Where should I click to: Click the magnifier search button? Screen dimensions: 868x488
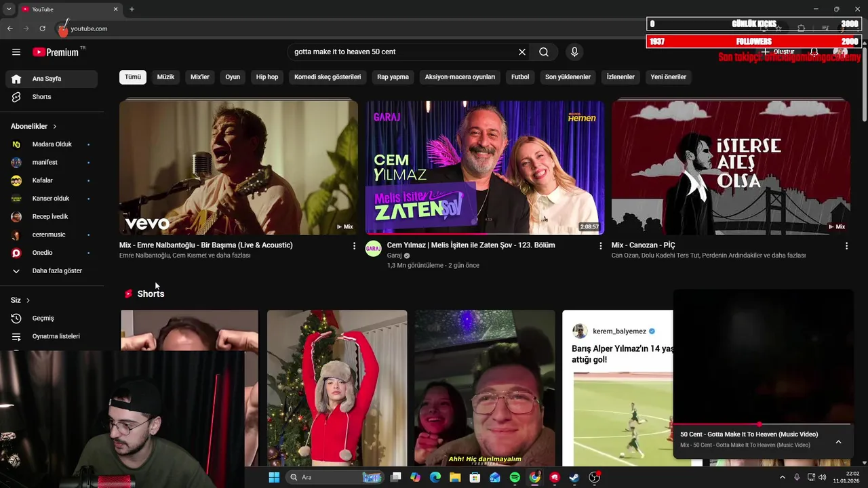coord(544,52)
